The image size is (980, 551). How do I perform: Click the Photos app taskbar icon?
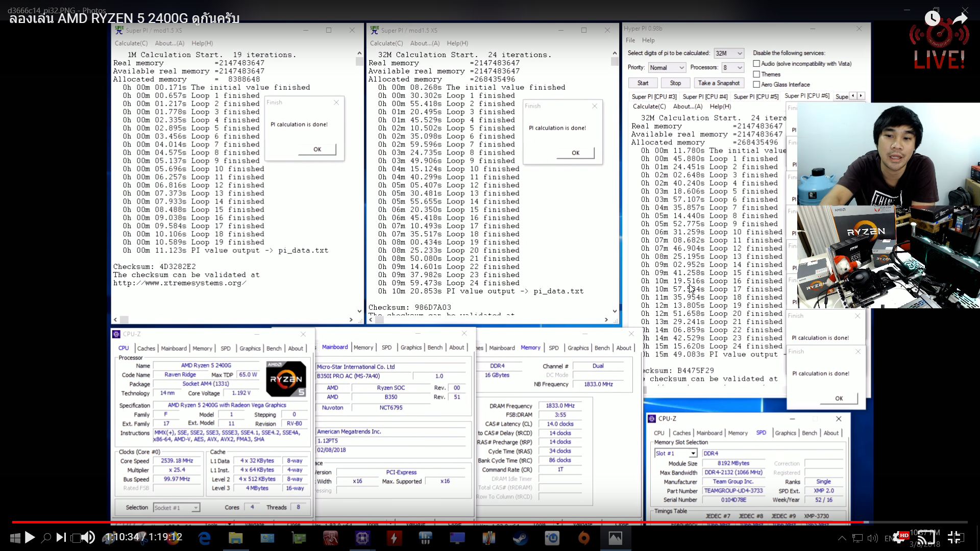tap(615, 538)
